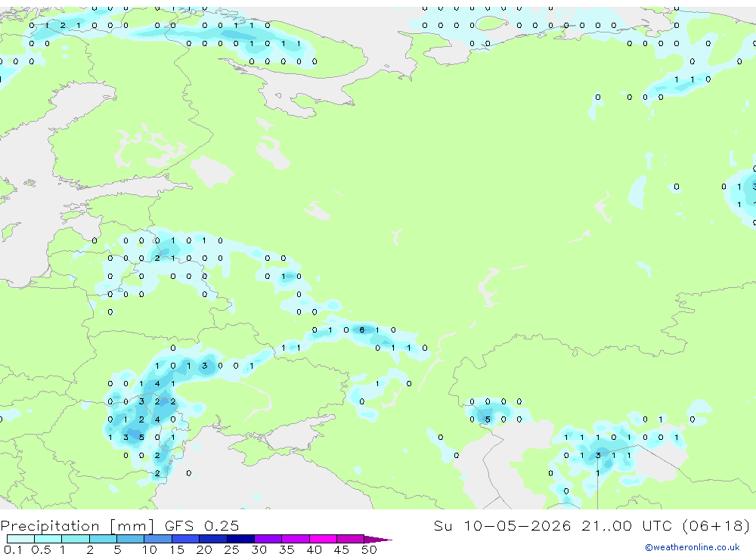Click the 20–25 mm legend swatch
The image size is (756, 554).
tap(213, 539)
